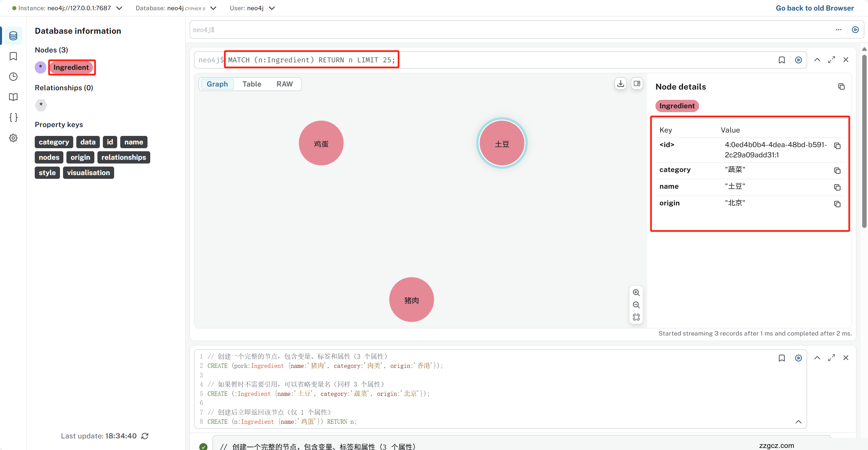
Task: Toggle the node details side panel
Action: pyautogui.click(x=637, y=83)
